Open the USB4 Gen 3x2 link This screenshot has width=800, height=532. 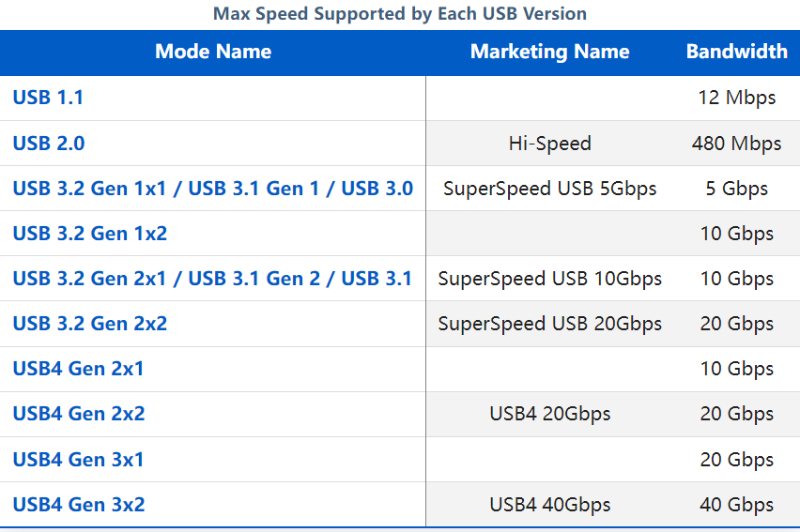pyautogui.click(x=79, y=505)
